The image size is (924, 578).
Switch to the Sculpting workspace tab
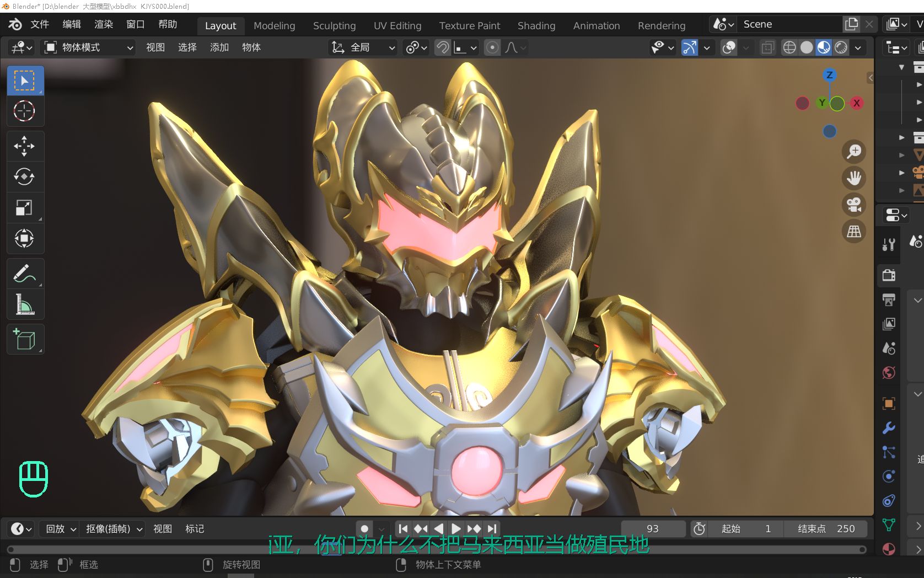(334, 25)
